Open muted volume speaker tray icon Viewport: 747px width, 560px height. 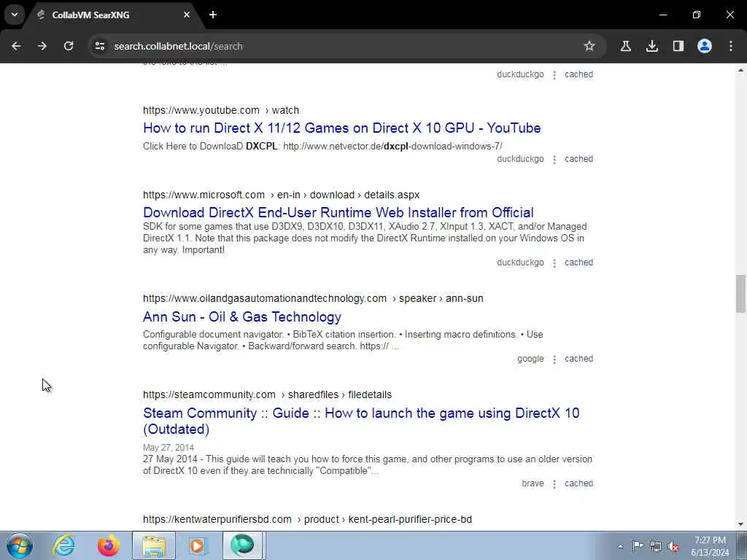pos(673,546)
